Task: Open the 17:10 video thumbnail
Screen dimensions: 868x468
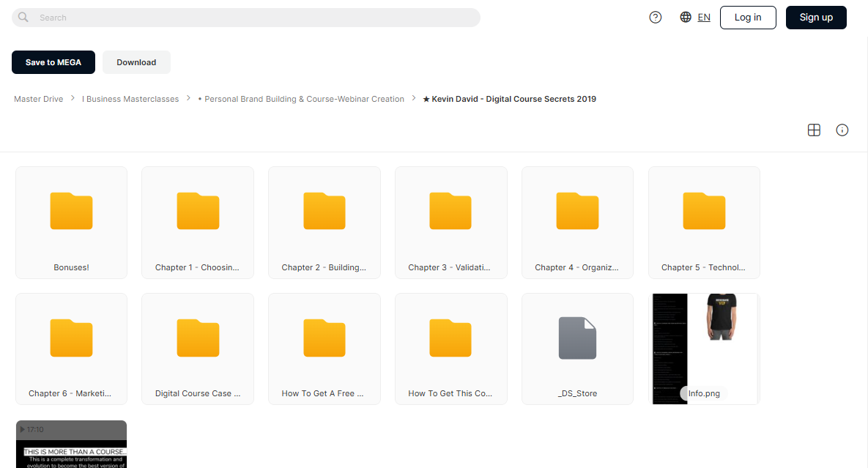Action: point(71,445)
